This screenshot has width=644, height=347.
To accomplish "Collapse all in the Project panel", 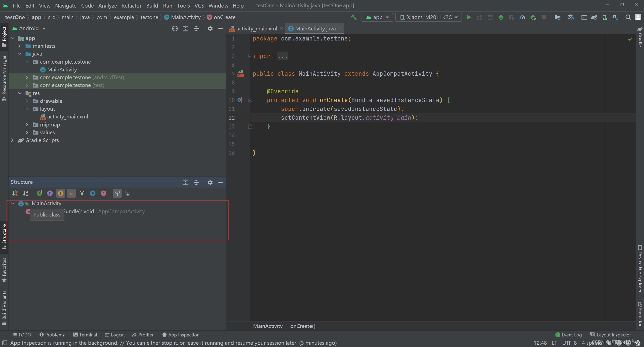I will 196,28.
